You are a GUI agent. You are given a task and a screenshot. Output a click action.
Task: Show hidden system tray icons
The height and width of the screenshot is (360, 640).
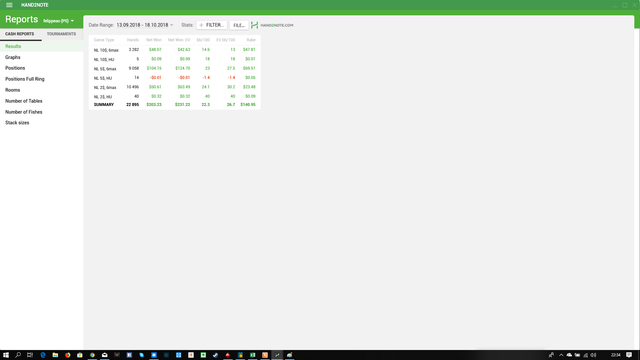pyautogui.click(x=561, y=355)
